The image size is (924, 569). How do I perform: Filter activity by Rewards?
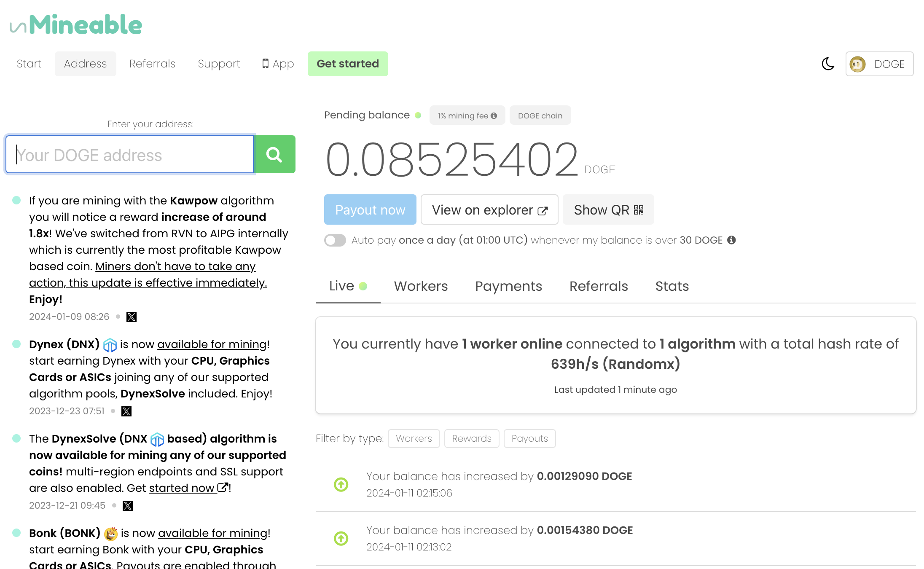(471, 439)
